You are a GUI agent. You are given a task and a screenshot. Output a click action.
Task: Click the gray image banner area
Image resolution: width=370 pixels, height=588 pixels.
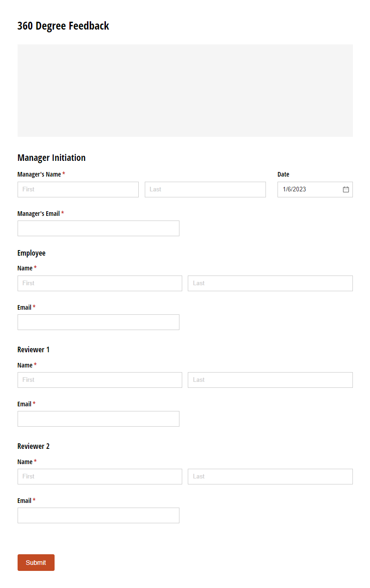pyautogui.click(x=185, y=91)
